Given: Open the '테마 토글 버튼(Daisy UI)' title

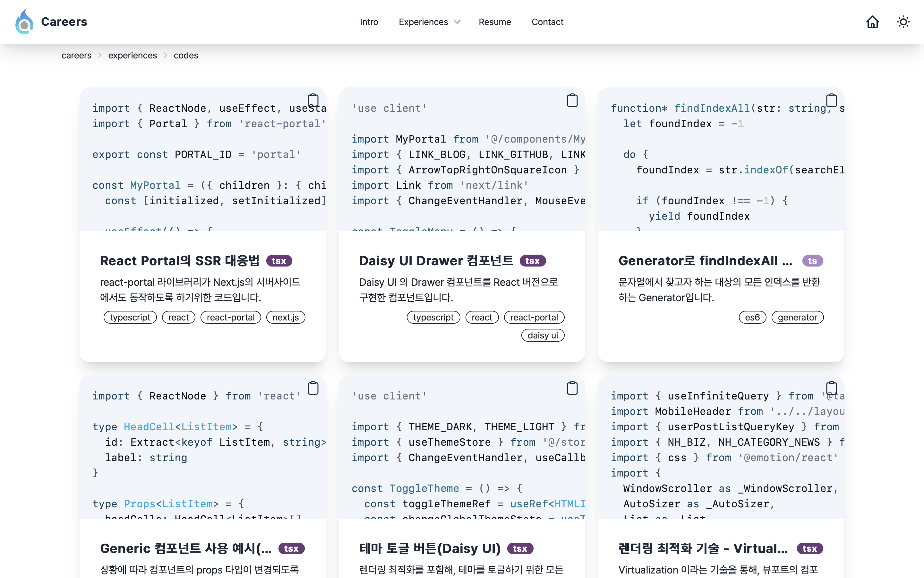Looking at the screenshot, I should (430, 548).
